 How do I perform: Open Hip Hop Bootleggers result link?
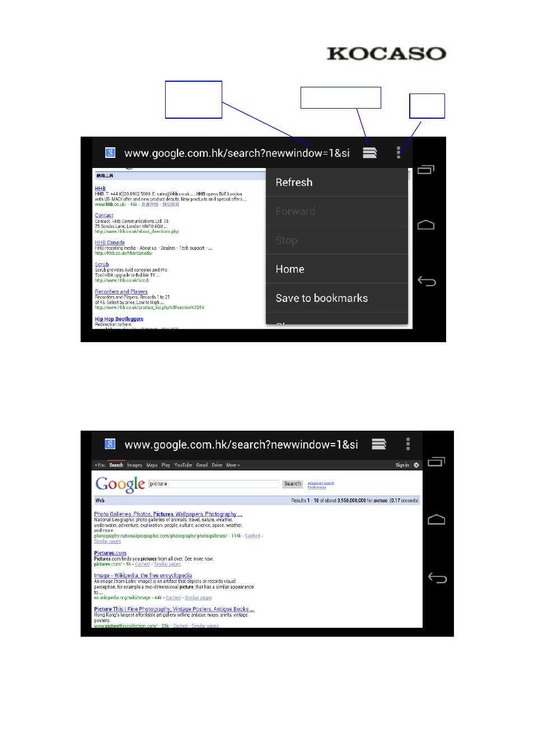click(119, 319)
